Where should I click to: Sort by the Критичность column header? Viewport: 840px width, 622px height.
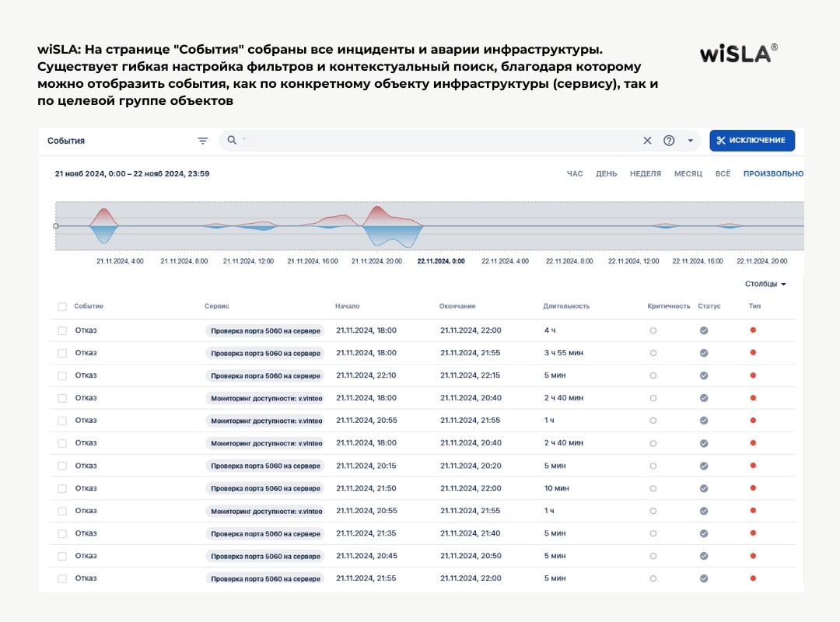click(668, 306)
